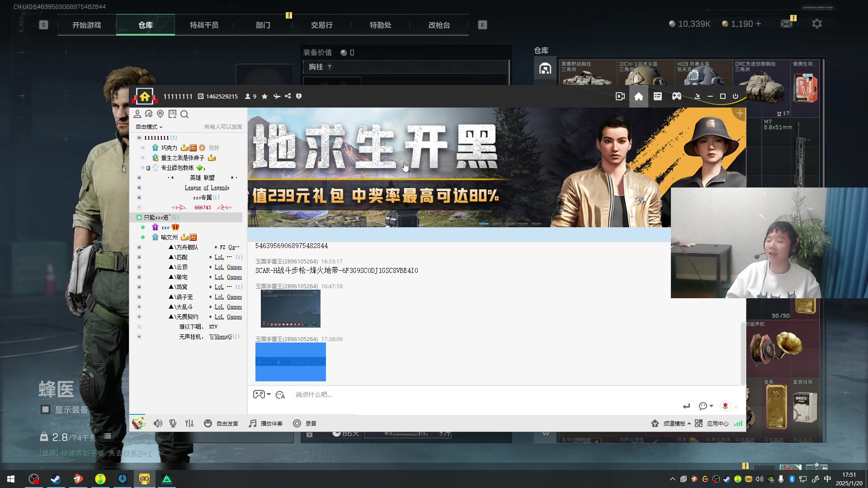This screenshot has height=488, width=868.
Task: Click the minimize-to-tray arrow icon in YY
Action: coord(697,96)
